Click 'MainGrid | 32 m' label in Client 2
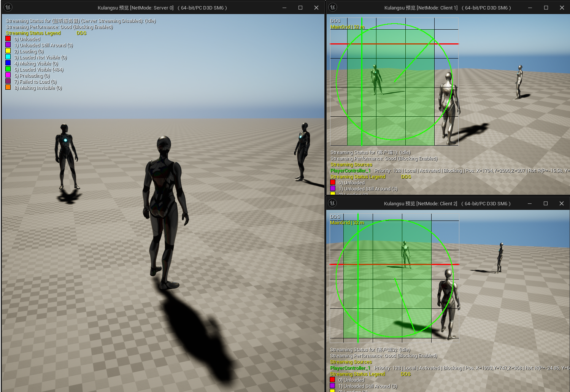The image size is (570, 392). (347, 223)
